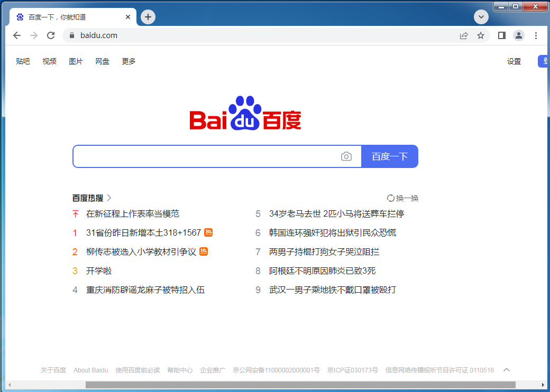Open hot search 柳传志被选入小学教材引争议
This screenshot has width=550, height=392.
(x=141, y=251)
